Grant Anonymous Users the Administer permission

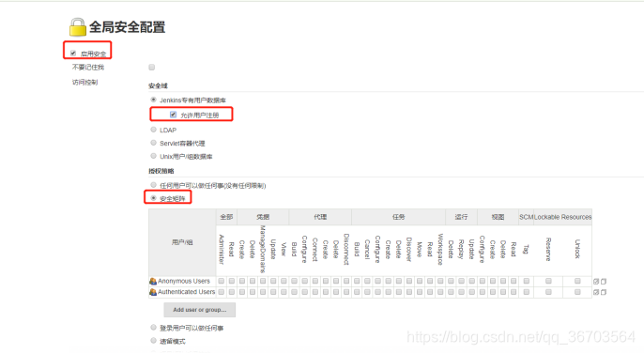[x=222, y=282]
